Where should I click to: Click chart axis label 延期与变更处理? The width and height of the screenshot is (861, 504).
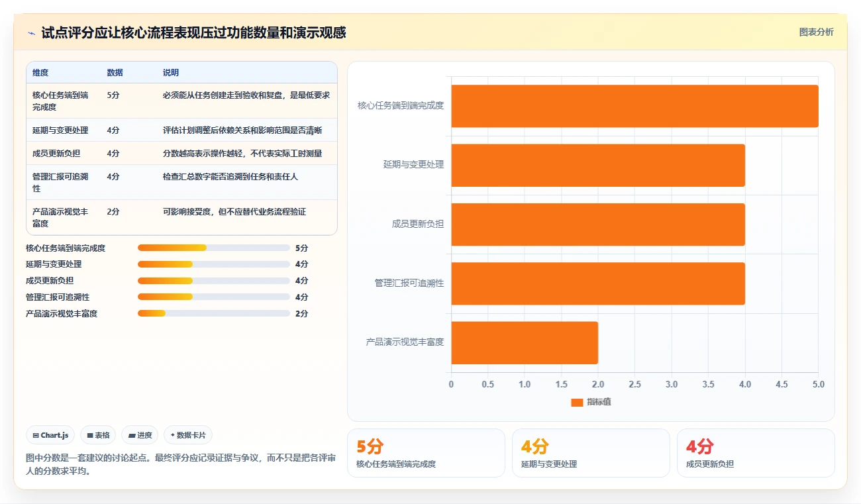coord(413,165)
